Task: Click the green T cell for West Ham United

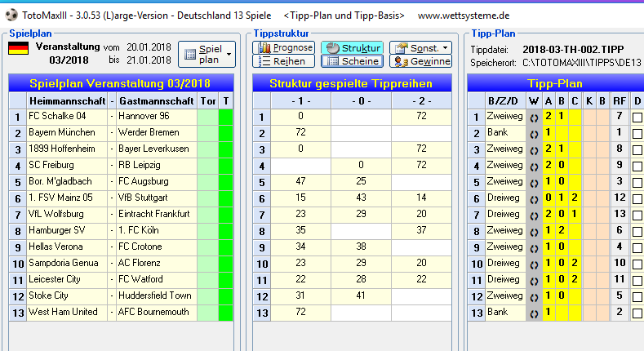Action: coord(225,313)
